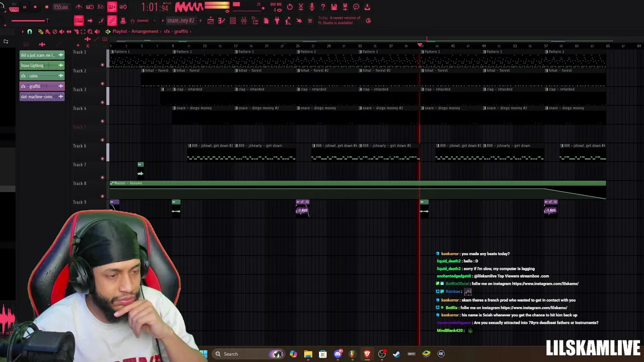
Task: Click the download content icon
Action: (x=367, y=7)
